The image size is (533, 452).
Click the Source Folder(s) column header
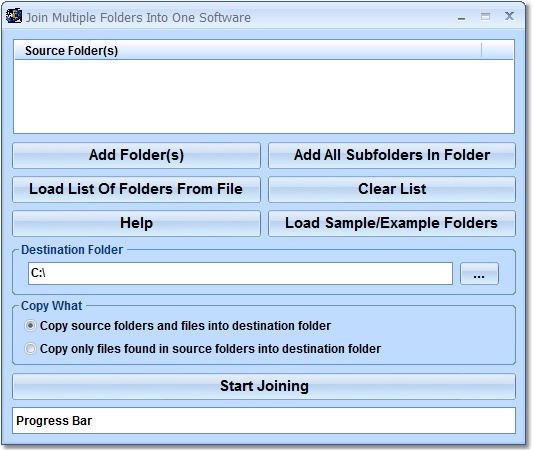tap(248, 51)
